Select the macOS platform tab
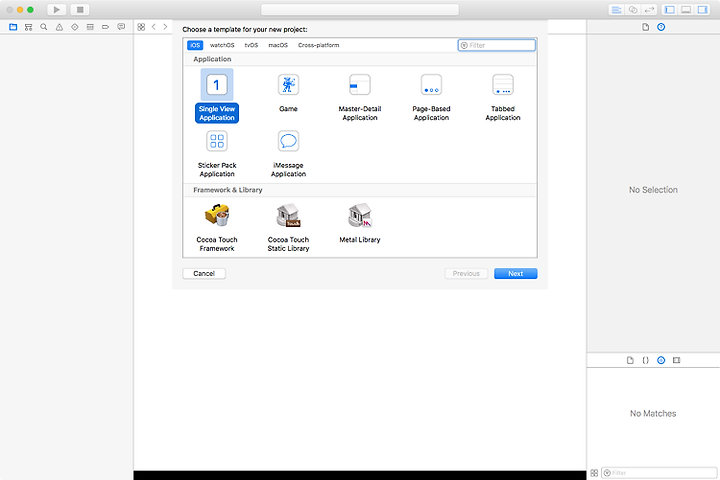The height and width of the screenshot is (480, 720). point(278,45)
